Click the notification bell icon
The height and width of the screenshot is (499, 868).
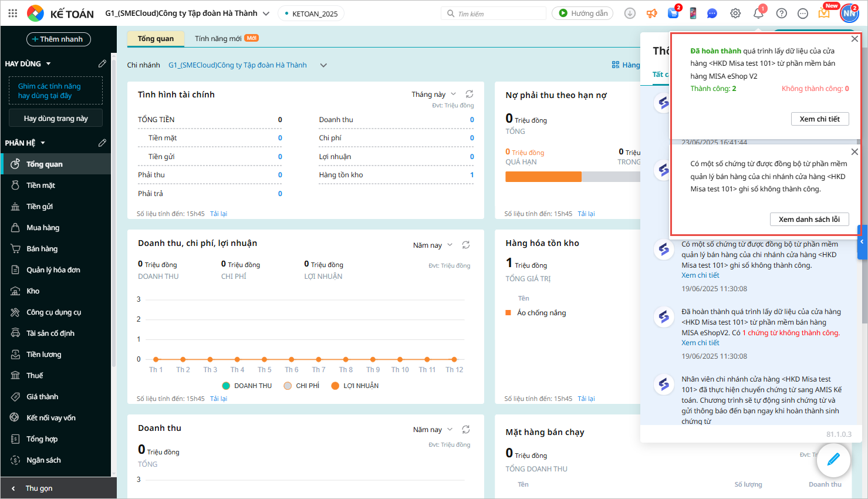pyautogui.click(x=758, y=14)
